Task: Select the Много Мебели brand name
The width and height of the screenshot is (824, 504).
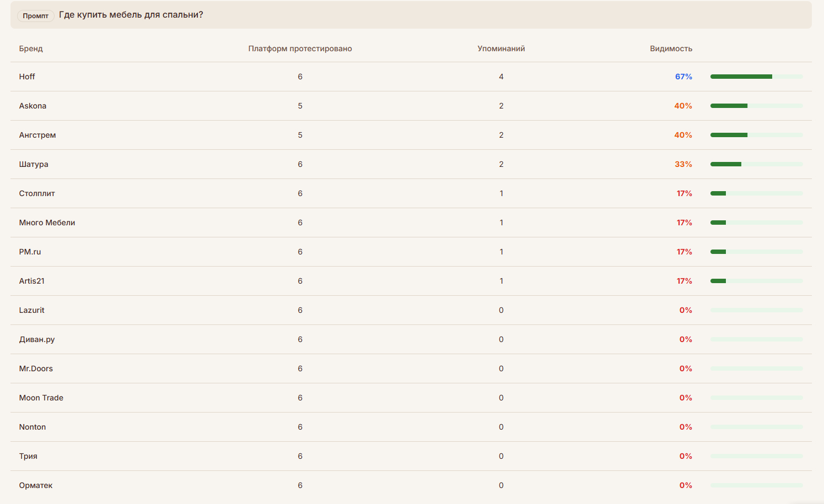Action: [47, 223]
